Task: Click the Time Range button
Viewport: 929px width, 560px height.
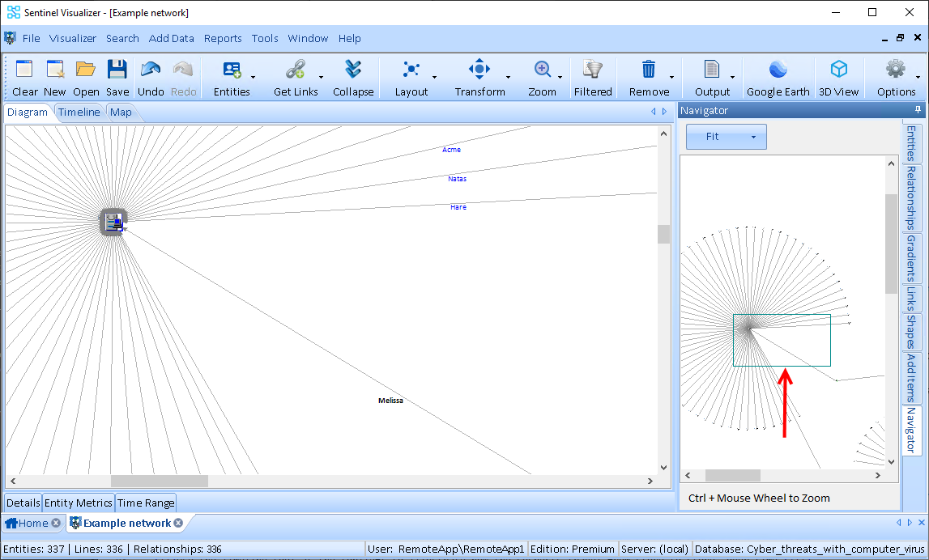Action: tap(146, 503)
